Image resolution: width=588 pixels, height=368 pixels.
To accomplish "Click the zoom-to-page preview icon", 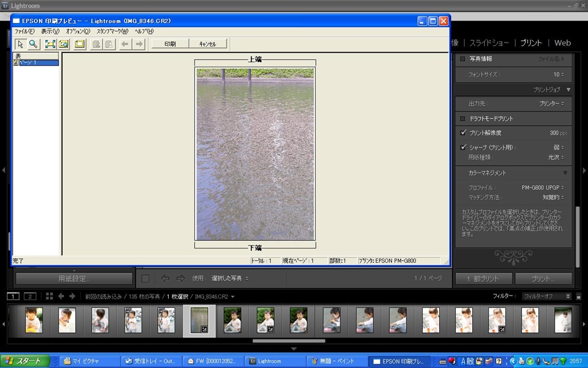I will tap(63, 44).
